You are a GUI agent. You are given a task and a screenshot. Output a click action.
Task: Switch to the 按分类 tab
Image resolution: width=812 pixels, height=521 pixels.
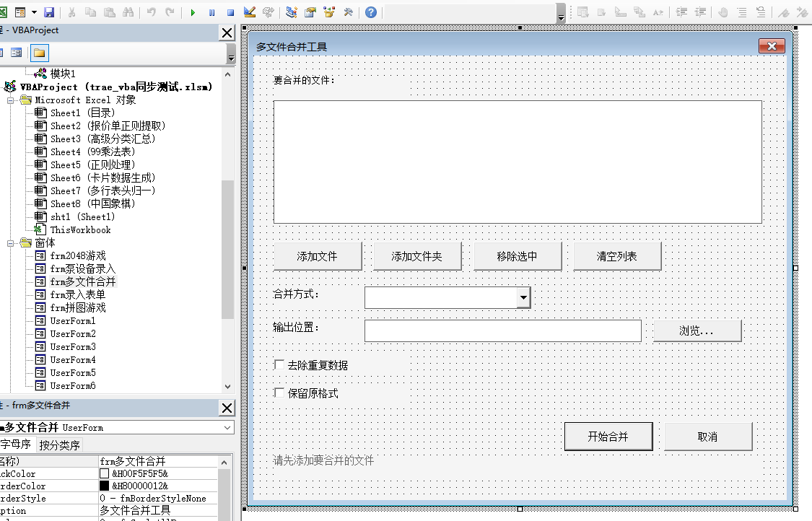coord(61,444)
